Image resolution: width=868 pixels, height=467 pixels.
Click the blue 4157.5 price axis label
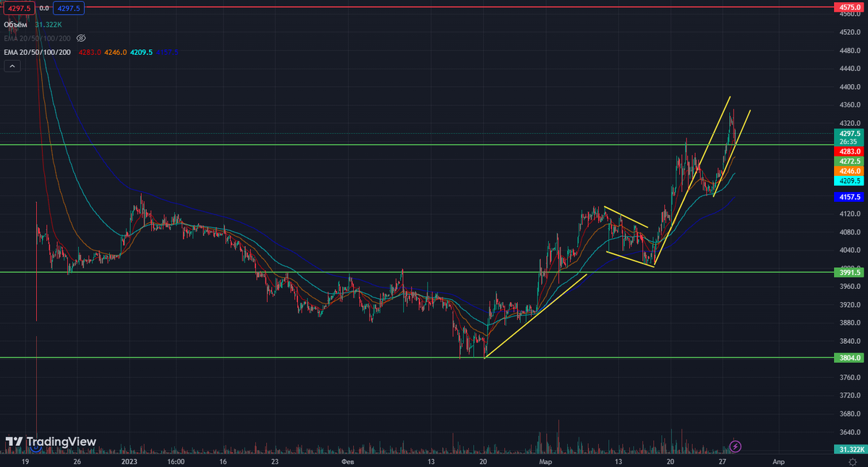point(848,197)
